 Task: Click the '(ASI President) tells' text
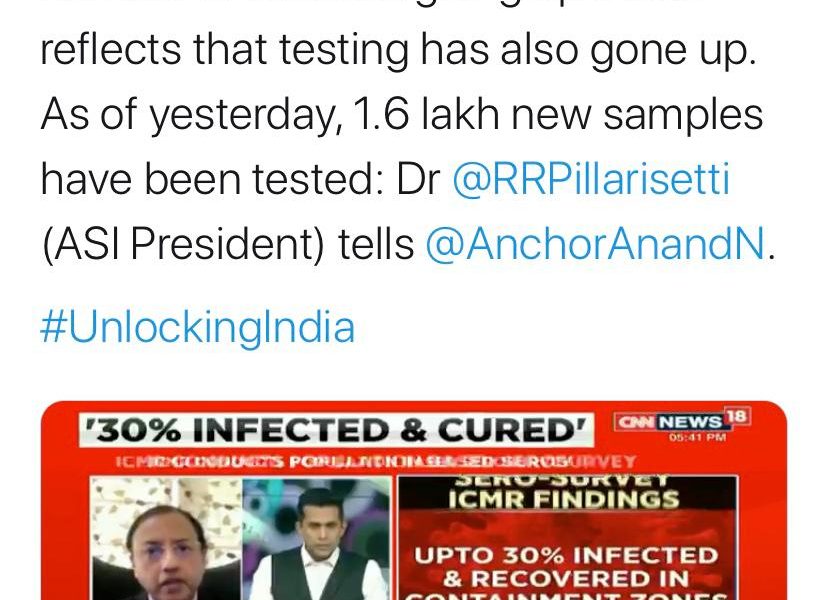pyautogui.click(x=228, y=244)
